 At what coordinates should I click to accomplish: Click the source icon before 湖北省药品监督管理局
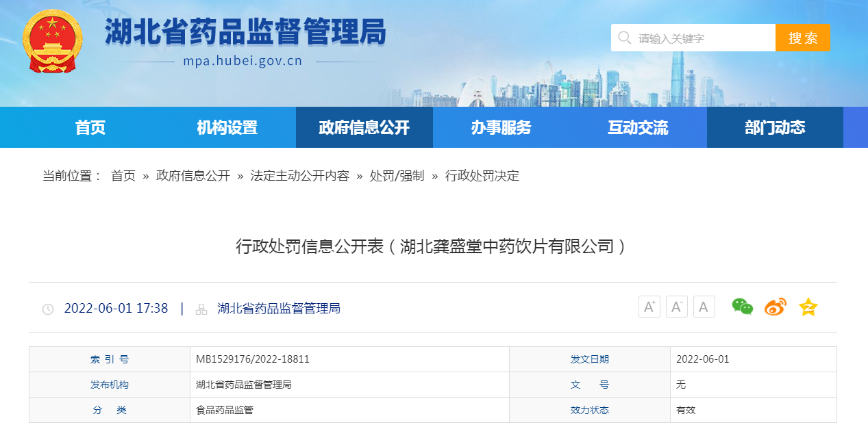click(x=201, y=308)
